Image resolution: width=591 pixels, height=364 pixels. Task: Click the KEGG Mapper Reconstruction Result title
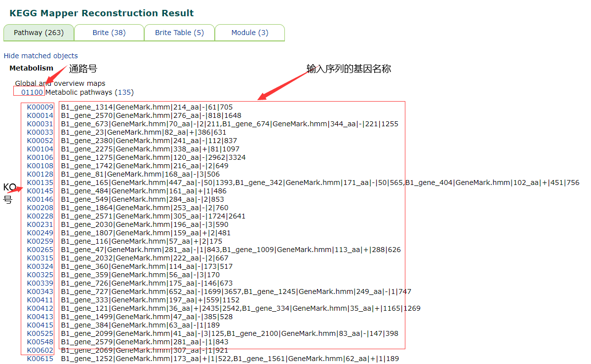tap(101, 13)
